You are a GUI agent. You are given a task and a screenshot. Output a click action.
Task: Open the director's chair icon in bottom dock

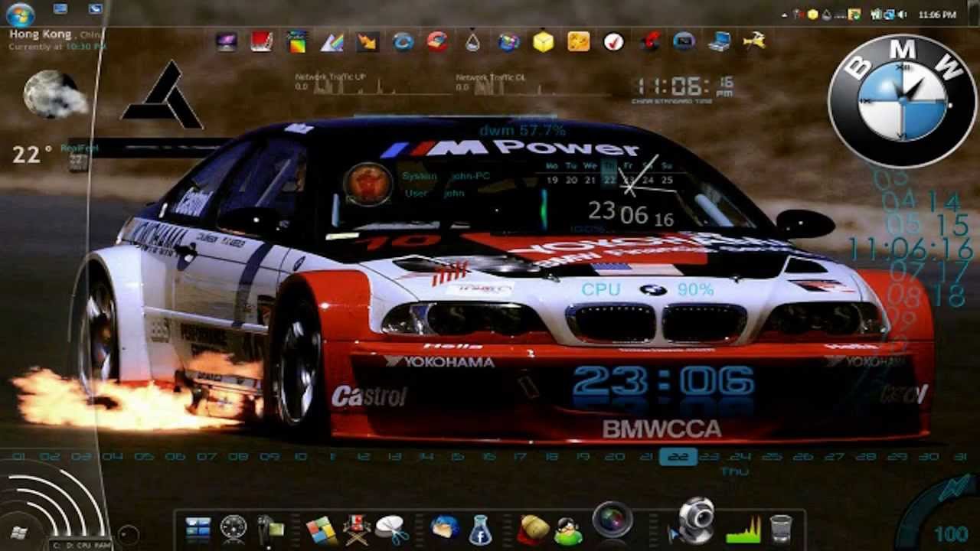(x=357, y=529)
